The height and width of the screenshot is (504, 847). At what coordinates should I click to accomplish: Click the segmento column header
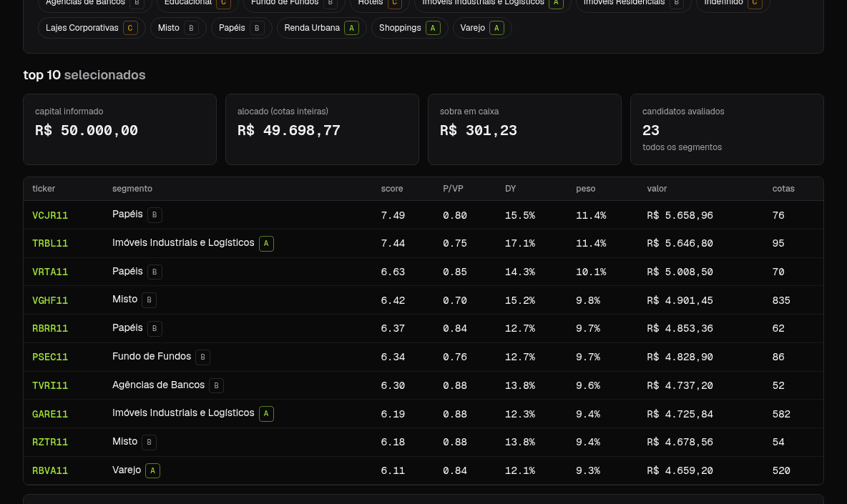[x=132, y=189]
